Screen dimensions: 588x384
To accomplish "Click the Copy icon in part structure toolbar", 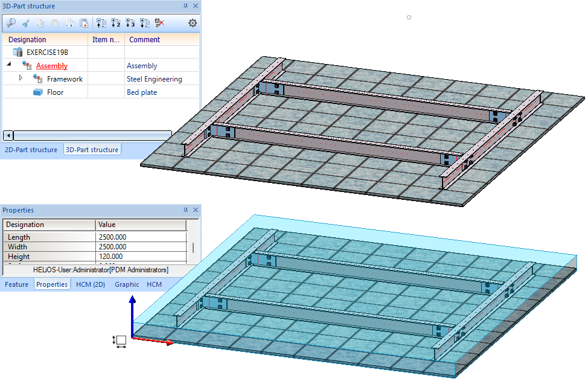I will pyautogui.click(x=40, y=24).
